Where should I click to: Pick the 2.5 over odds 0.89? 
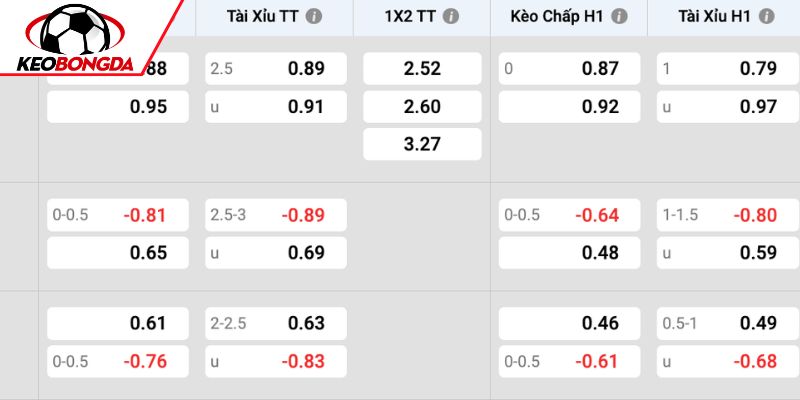coord(276,68)
